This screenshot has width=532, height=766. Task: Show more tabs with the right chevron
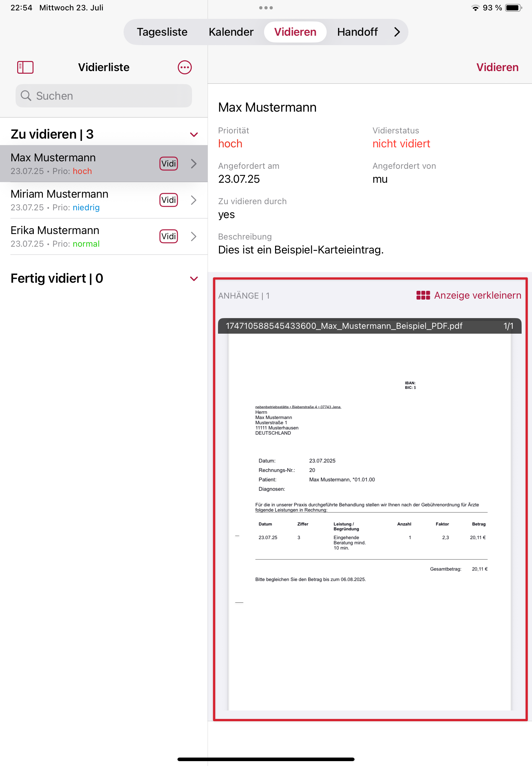pyautogui.click(x=397, y=32)
